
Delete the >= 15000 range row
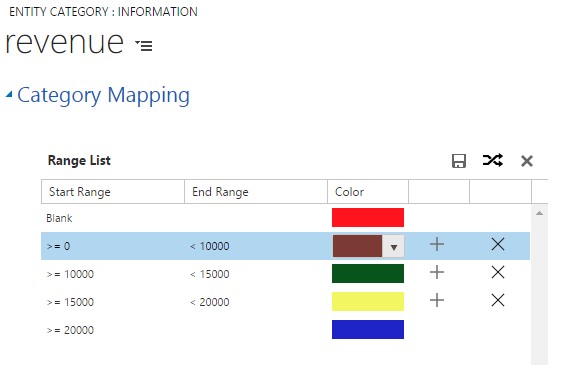pos(498,300)
